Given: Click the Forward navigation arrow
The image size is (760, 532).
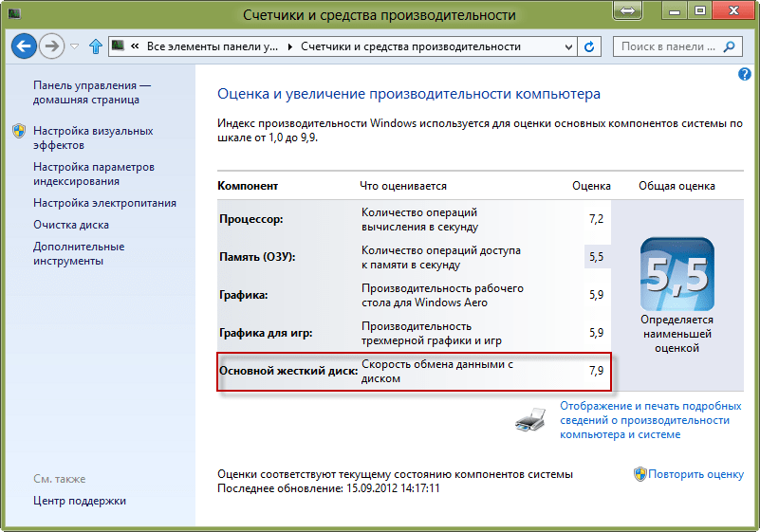Looking at the screenshot, I should click(53, 46).
